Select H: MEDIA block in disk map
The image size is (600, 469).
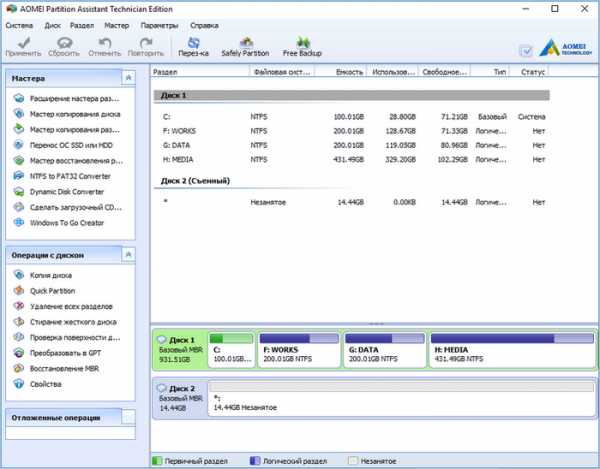pyautogui.click(x=512, y=350)
